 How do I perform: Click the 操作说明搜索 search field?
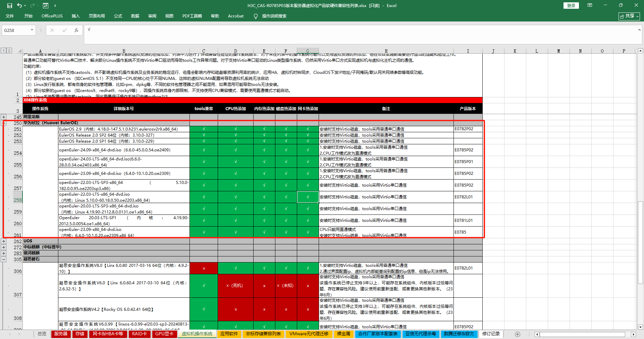pos(274,16)
